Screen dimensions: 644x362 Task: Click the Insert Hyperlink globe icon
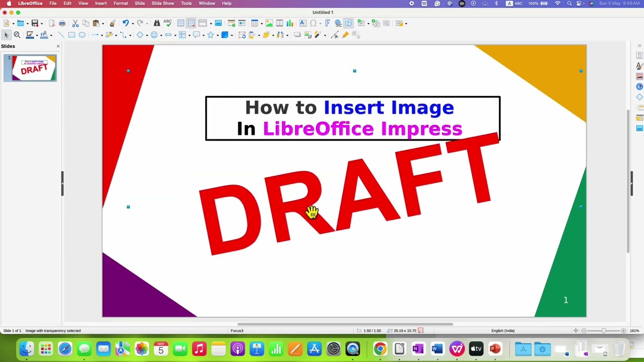(x=338, y=23)
